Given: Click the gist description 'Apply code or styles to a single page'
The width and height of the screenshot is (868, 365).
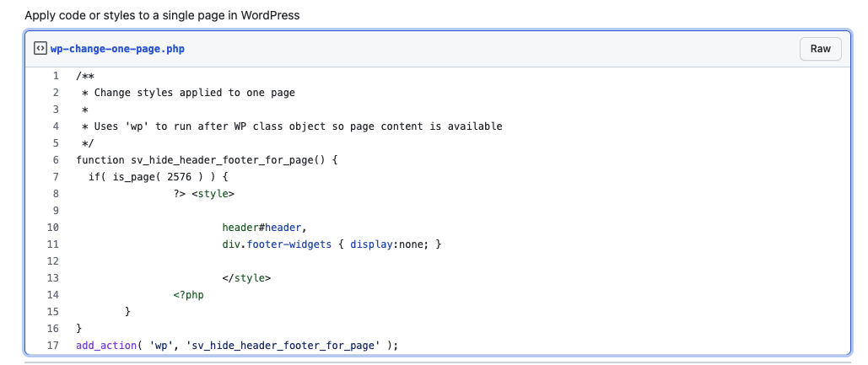Looking at the screenshot, I should click(162, 15).
